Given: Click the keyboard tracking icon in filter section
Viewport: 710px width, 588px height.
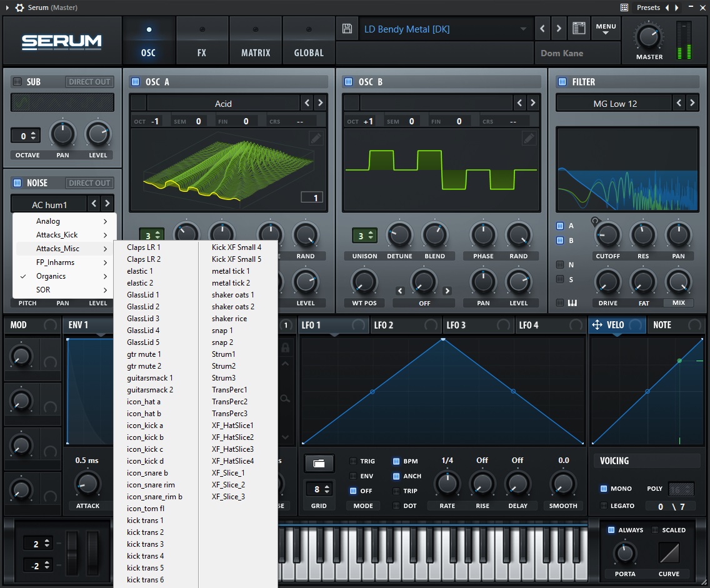Looking at the screenshot, I should (x=572, y=303).
